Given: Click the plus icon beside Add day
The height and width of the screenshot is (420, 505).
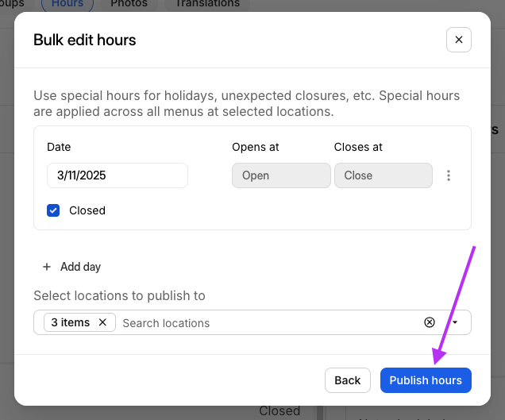Looking at the screenshot, I should coord(47,267).
